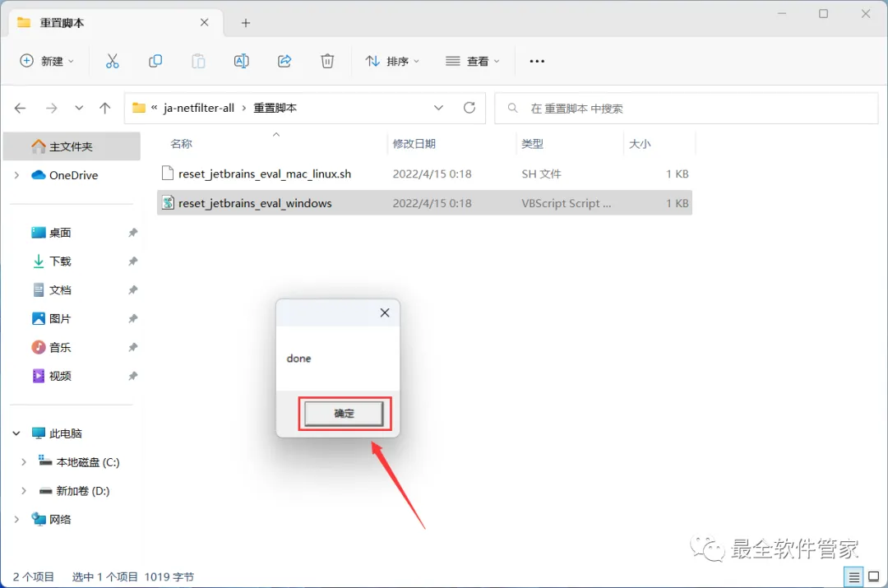Close the 重置脚本 tab
Screen dimensions: 888x588
point(205,23)
